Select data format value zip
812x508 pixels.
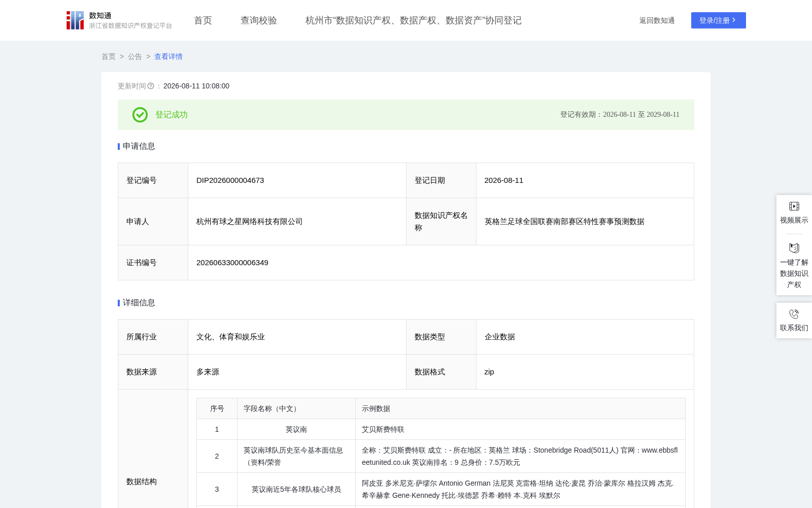[489, 372]
